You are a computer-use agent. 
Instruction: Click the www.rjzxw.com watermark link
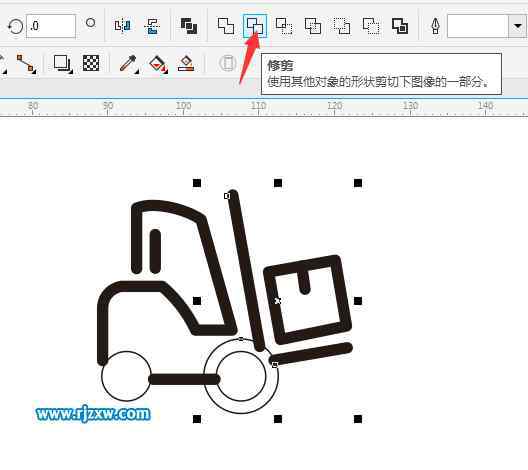93,413
